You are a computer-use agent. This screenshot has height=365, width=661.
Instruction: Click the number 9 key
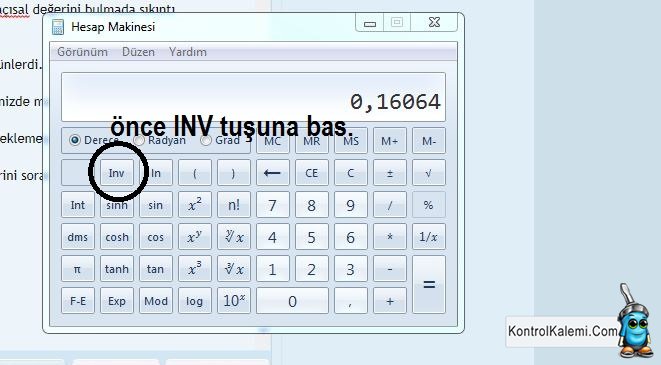351,205
